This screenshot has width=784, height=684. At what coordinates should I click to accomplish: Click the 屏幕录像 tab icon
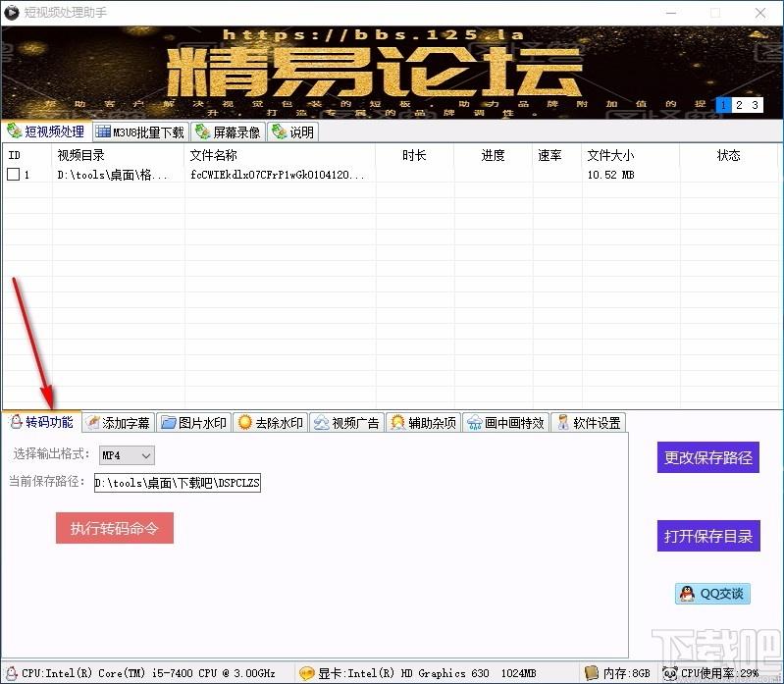(x=202, y=132)
